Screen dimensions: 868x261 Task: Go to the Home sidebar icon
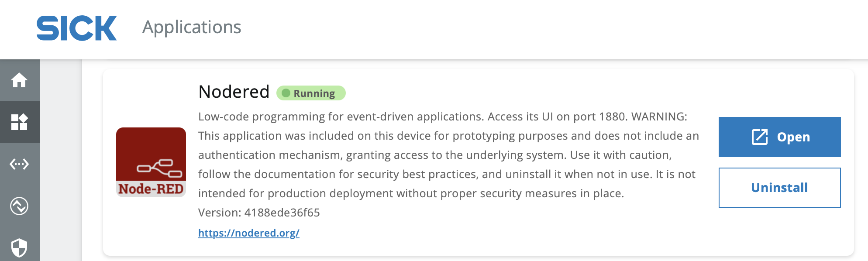pyautogui.click(x=20, y=80)
